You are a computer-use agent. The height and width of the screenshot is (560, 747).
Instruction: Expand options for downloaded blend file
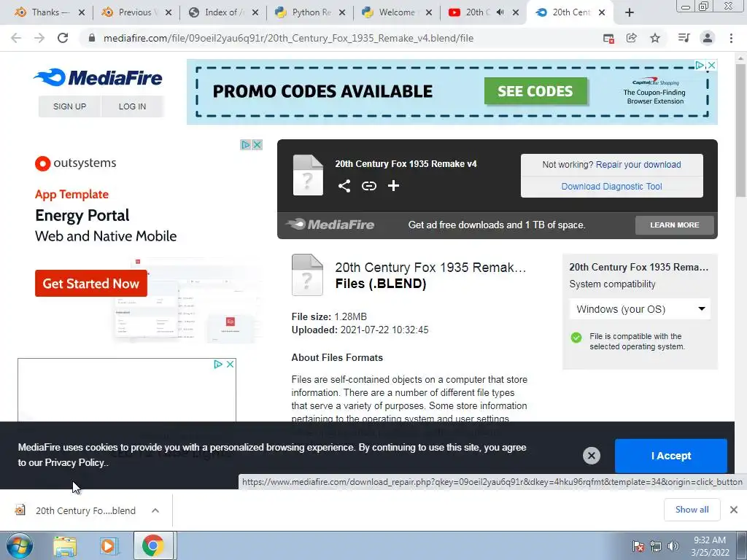155,510
